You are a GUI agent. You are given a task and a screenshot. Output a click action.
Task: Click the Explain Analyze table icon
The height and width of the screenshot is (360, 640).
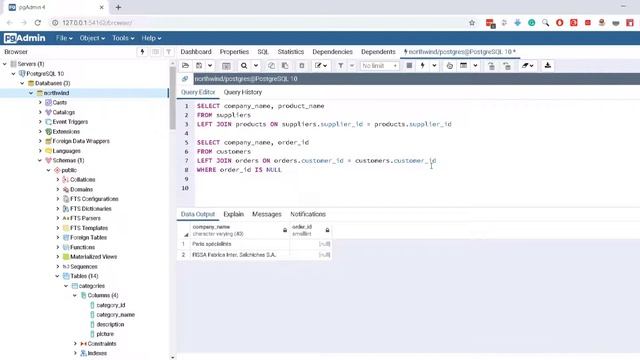463,66
